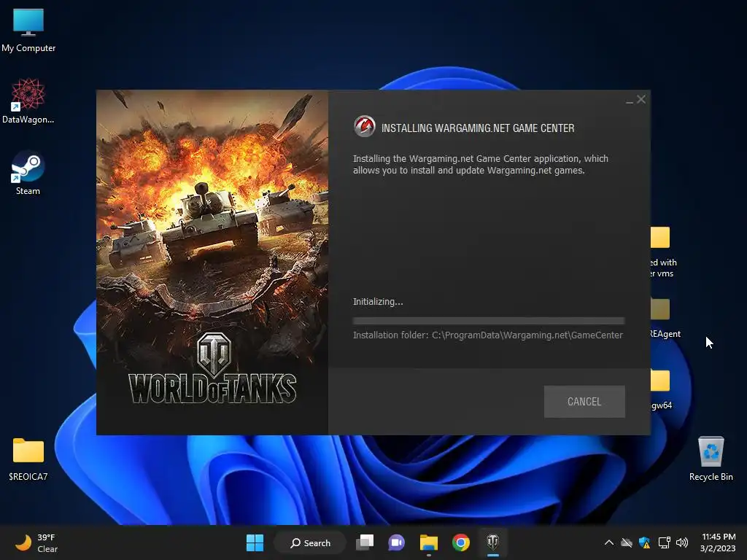Open Windows Security tray icon
The width and height of the screenshot is (747, 560).
coord(645,542)
